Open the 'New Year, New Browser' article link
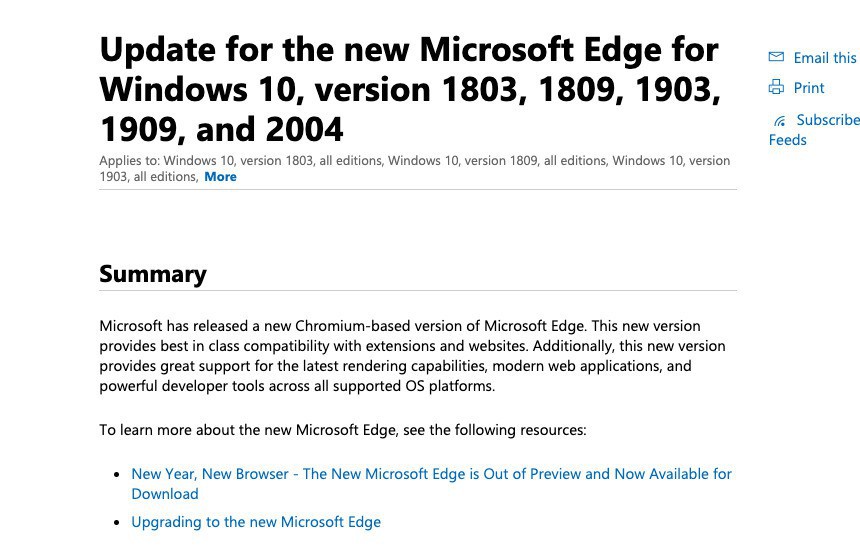 [431, 474]
